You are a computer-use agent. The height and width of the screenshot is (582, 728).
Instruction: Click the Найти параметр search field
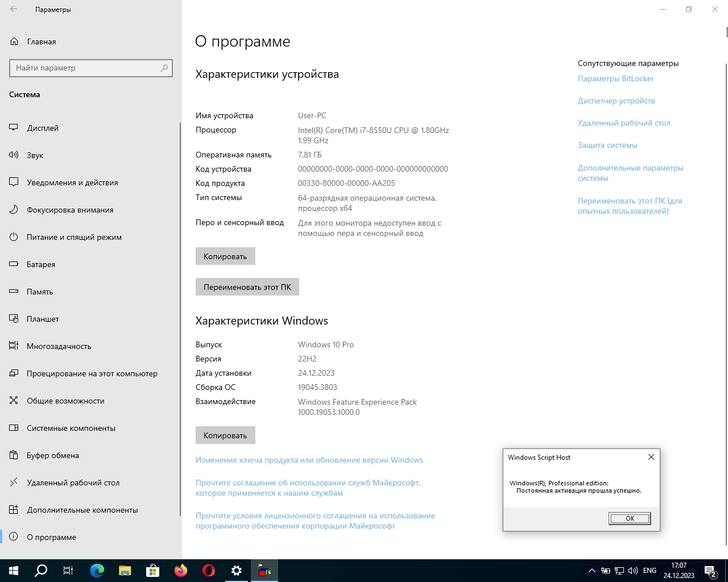click(x=91, y=68)
